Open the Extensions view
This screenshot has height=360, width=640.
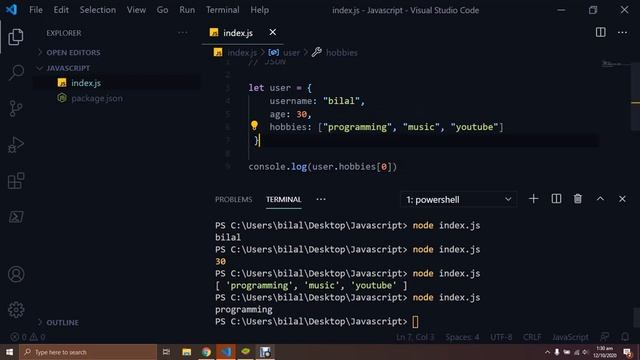tap(16, 181)
